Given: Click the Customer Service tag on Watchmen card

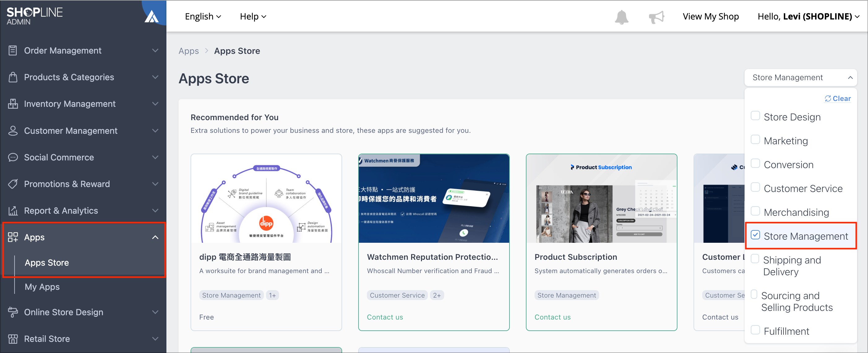Looking at the screenshot, I should coord(397,295).
